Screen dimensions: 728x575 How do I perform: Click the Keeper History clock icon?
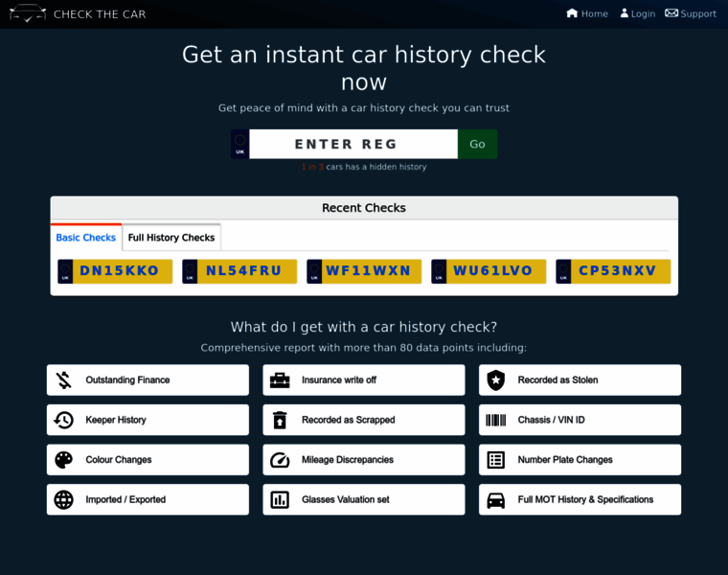tap(63, 420)
